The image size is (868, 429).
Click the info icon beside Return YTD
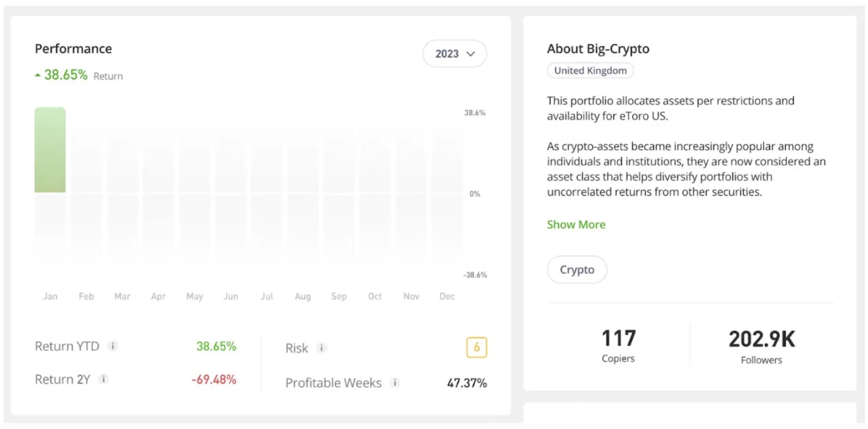coord(113,346)
